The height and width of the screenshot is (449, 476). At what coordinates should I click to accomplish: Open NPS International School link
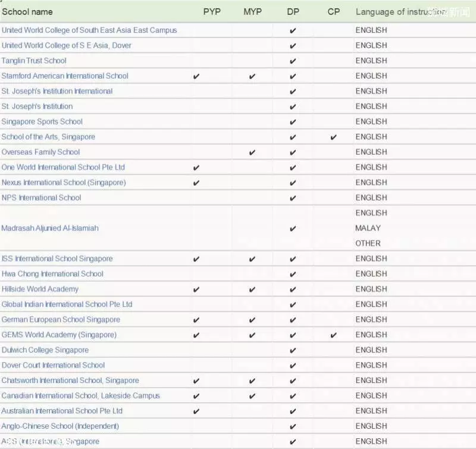coord(41,198)
